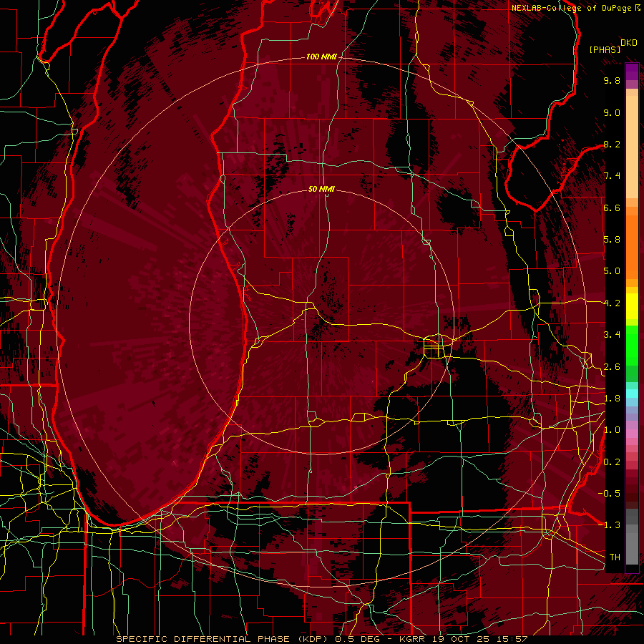Pick the cyan segment of the color bar

632,394
